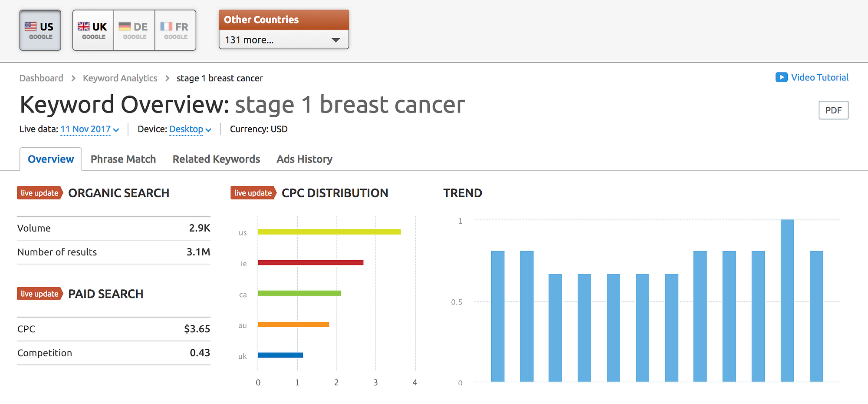Switch to the UK Google database

point(93,30)
